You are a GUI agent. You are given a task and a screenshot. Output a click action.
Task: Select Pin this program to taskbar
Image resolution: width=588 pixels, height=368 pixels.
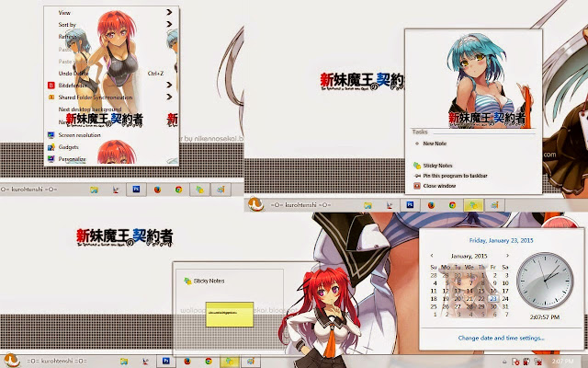(455, 176)
